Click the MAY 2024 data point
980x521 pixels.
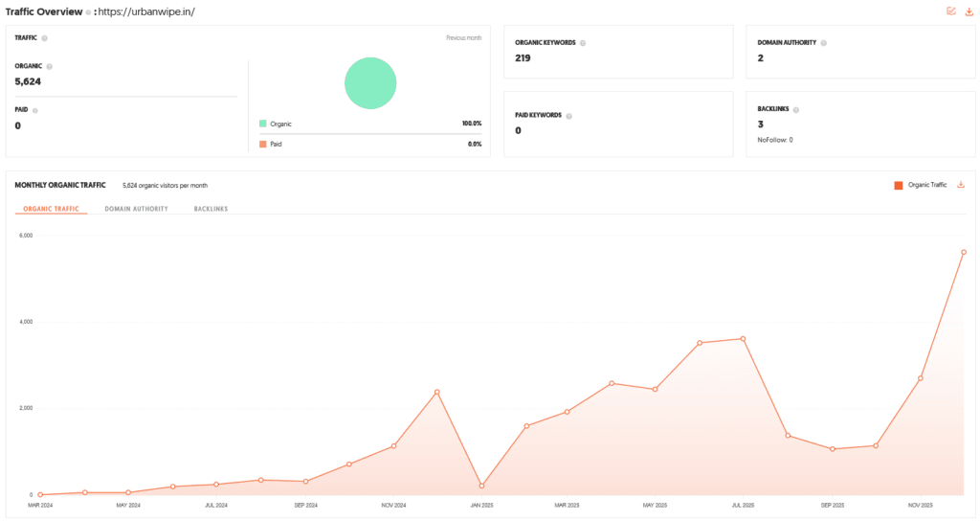(128, 492)
